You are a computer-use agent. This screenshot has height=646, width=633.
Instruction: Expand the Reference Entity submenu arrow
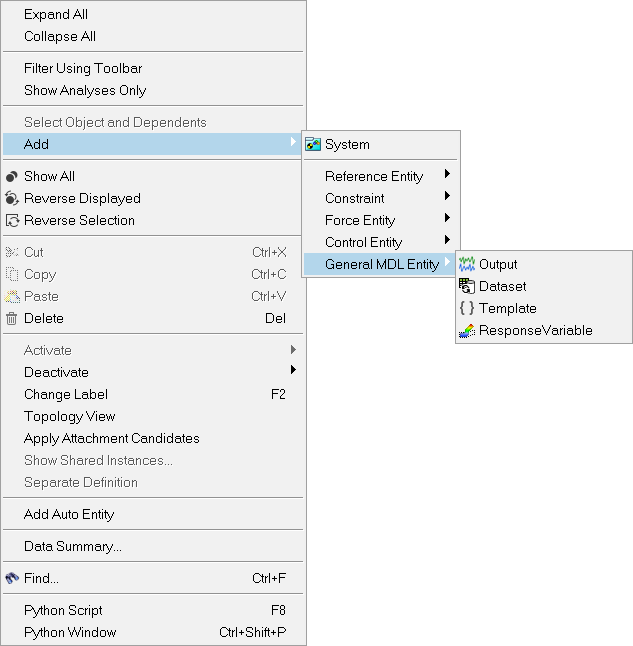pos(447,176)
